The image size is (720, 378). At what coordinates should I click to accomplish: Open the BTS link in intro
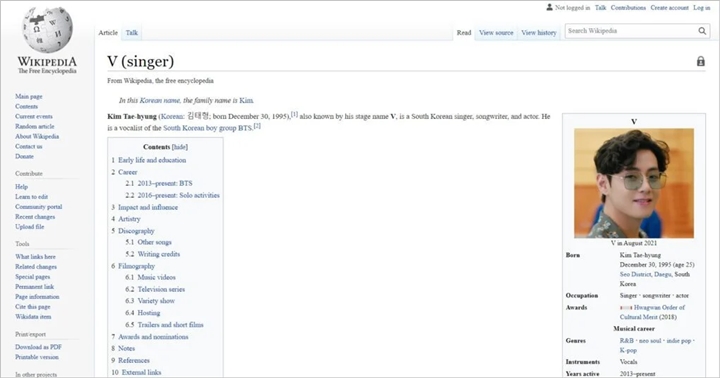pos(246,128)
